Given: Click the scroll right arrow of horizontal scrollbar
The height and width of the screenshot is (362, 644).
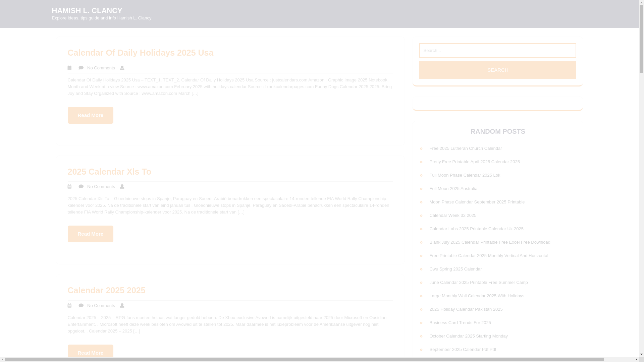Looking at the screenshot, I should 636,359.
